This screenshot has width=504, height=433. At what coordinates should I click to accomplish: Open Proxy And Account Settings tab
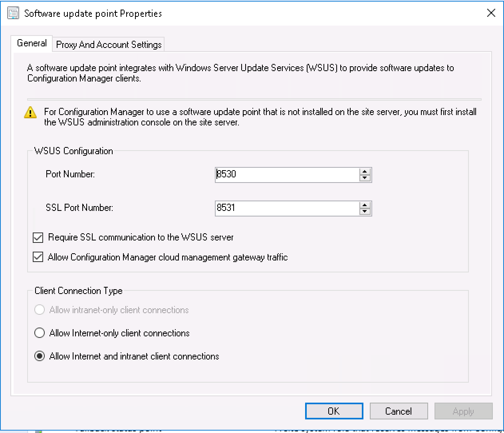tap(109, 45)
